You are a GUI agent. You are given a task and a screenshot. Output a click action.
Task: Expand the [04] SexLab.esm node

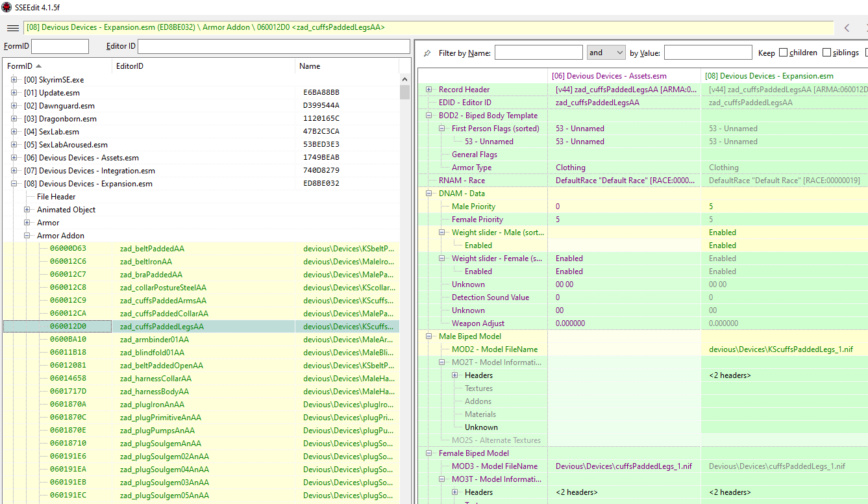point(14,132)
